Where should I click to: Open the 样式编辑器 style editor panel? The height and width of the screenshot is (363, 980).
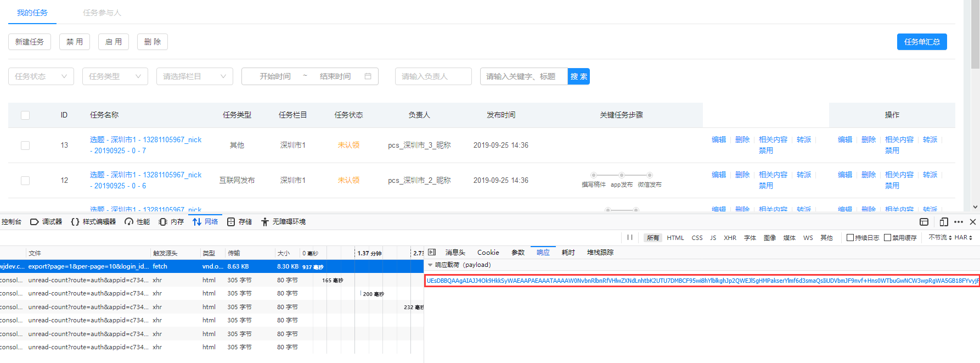click(x=93, y=222)
